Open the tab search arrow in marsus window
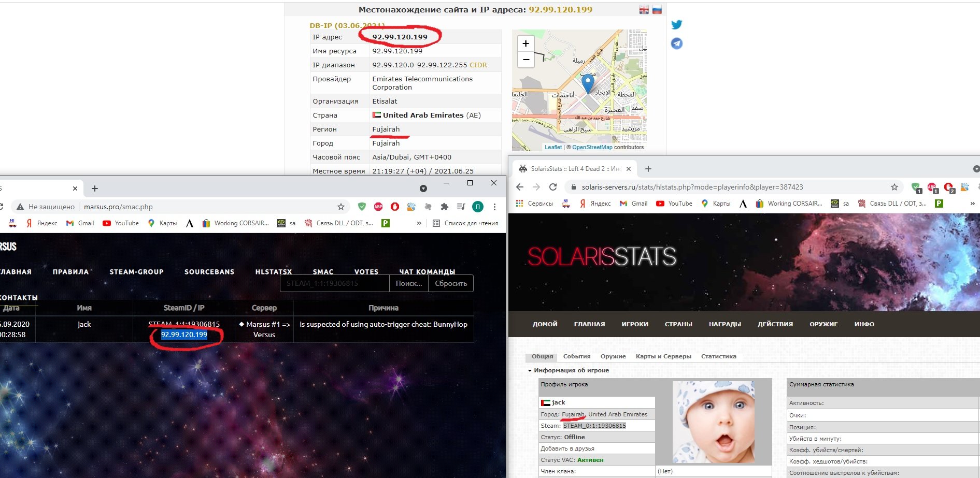Viewport: 980px width, 478px height. coord(423,189)
